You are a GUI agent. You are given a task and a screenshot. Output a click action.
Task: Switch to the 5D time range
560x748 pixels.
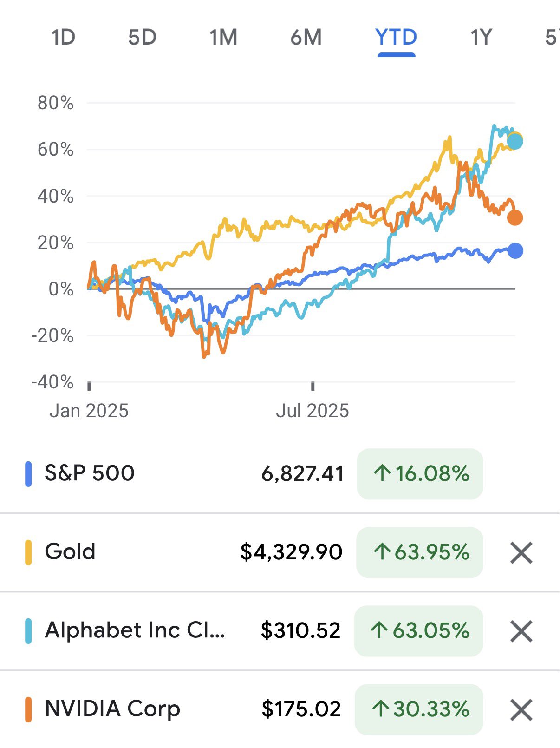142,37
